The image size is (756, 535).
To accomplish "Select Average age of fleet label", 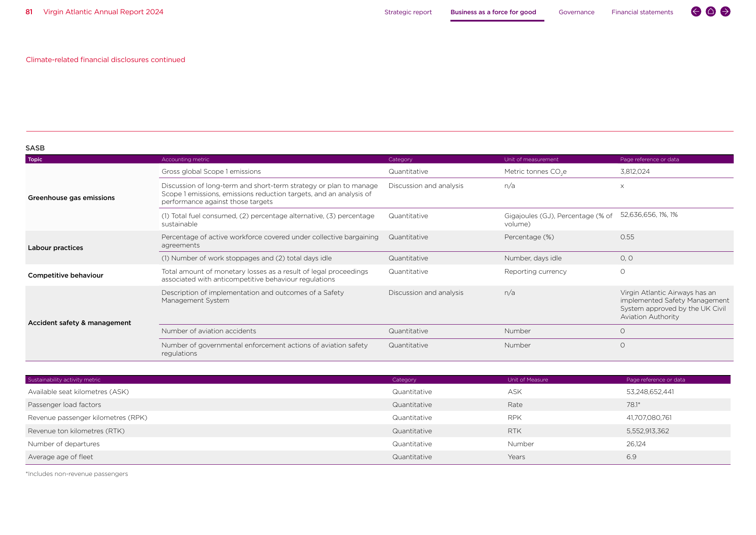I will [x=60, y=457].
